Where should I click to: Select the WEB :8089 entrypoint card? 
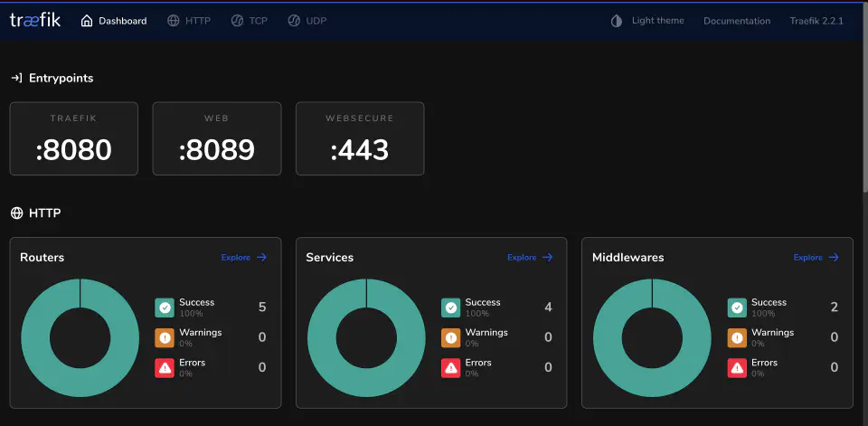click(217, 138)
